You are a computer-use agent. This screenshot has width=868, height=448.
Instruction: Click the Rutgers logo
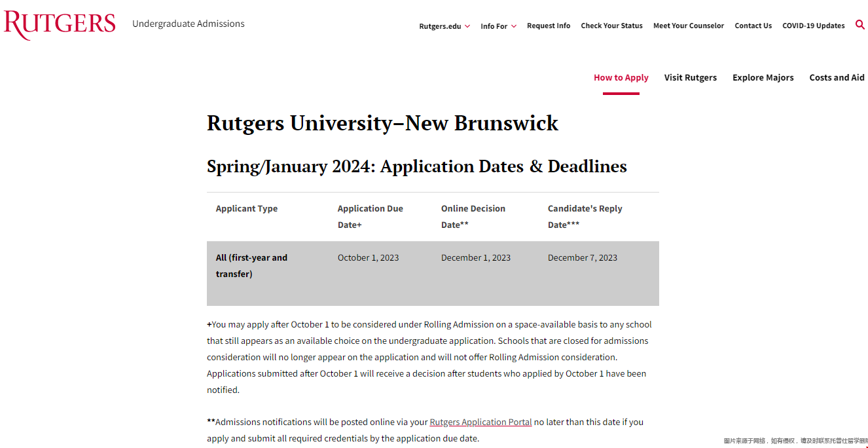60,24
